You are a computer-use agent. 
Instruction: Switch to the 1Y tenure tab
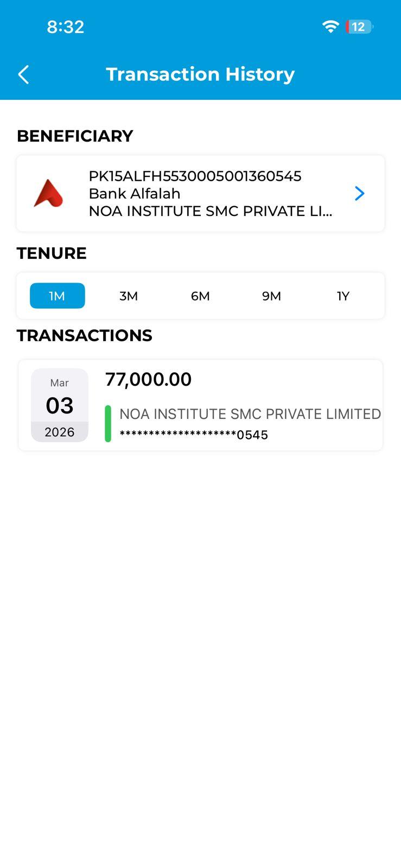[x=343, y=296]
